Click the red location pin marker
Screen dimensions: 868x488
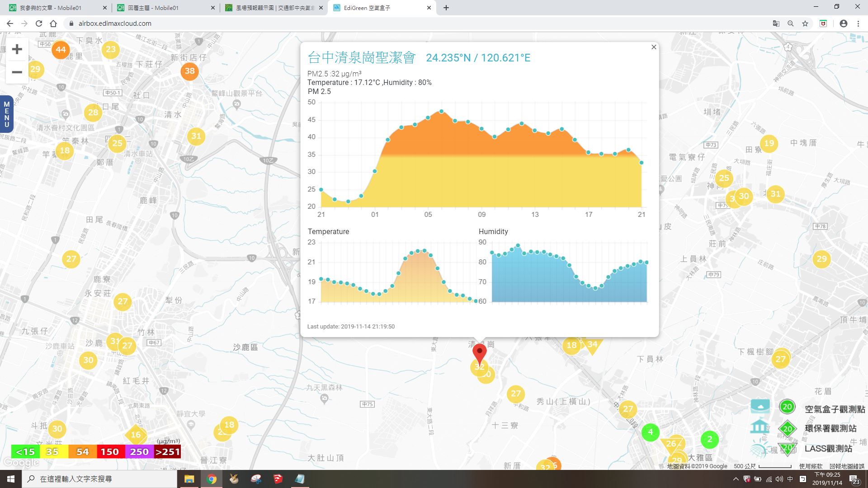click(479, 354)
